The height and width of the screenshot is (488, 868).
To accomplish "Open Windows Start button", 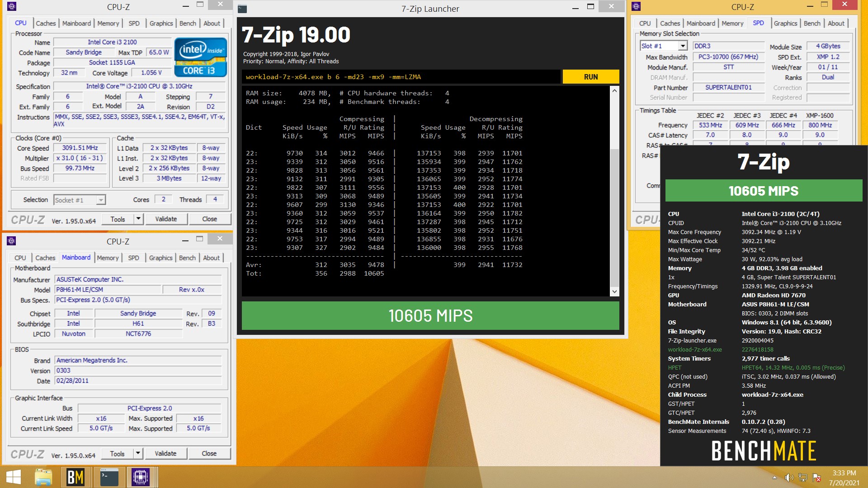I will (14, 477).
